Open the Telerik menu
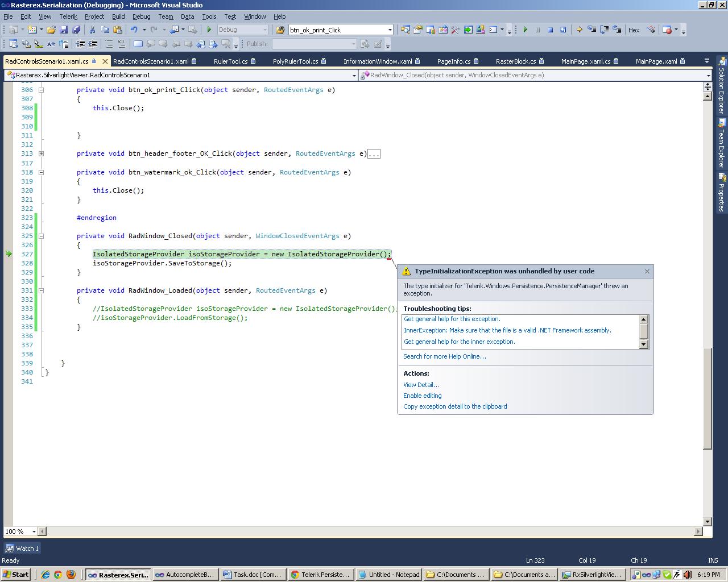 (x=68, y=16)
